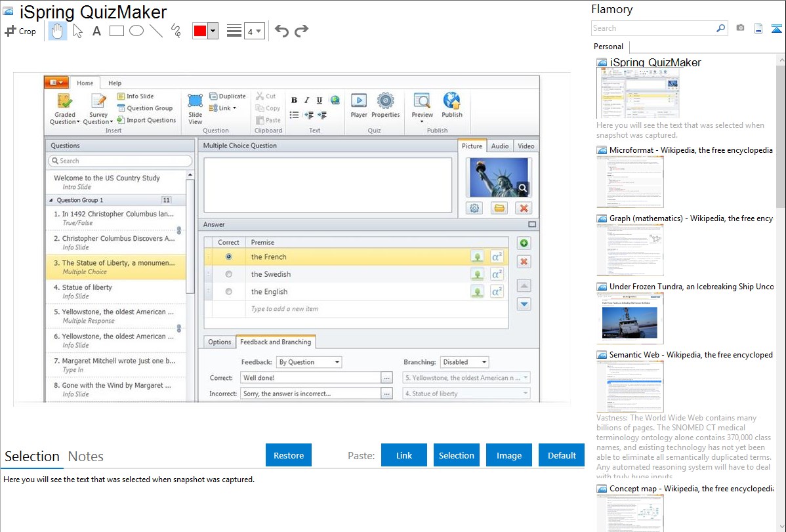Select the Crop tool
Screen dimensions: 786x532
(20, 31)
